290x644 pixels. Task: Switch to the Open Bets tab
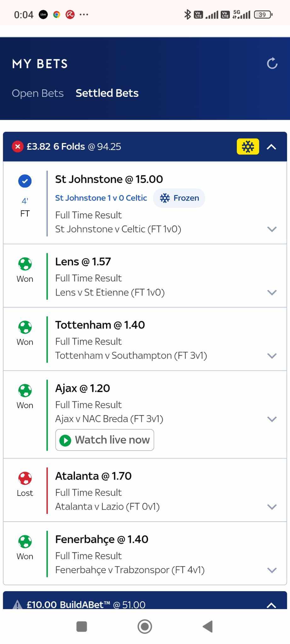pyautogui.click(x=38, y=93)
